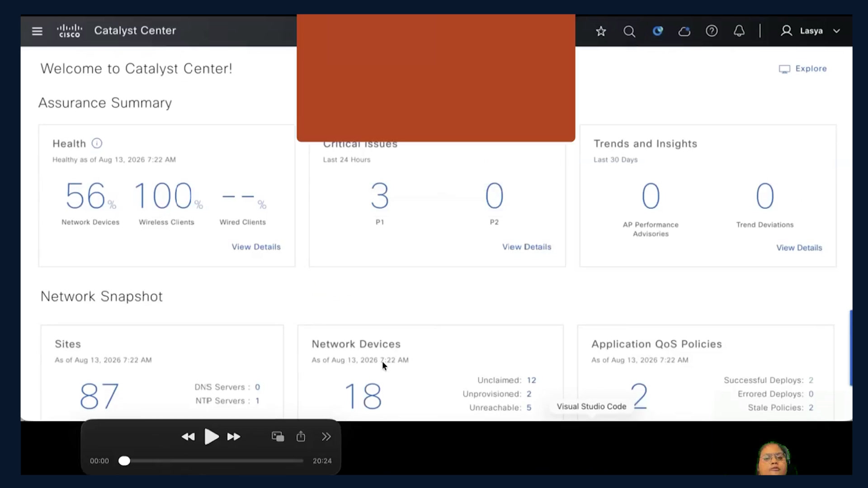This screenshot has width=868, height=488.
Task: Toggle picture-in-picture in the video player
Action: pos(278,436)
